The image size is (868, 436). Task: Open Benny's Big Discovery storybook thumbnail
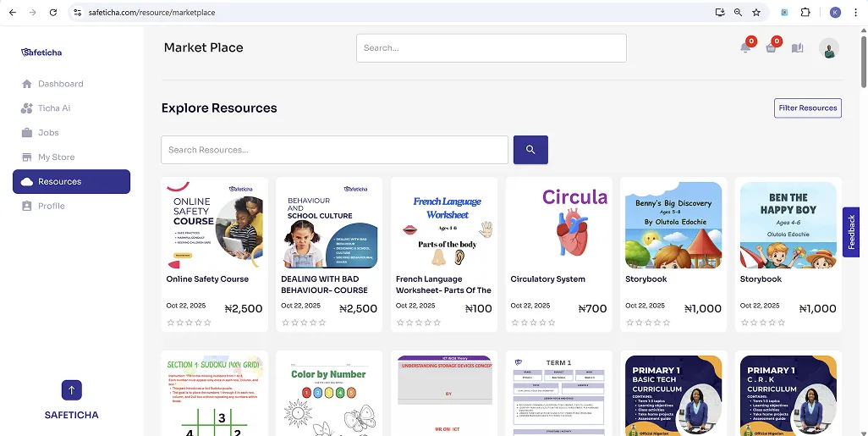click(673, 225)
